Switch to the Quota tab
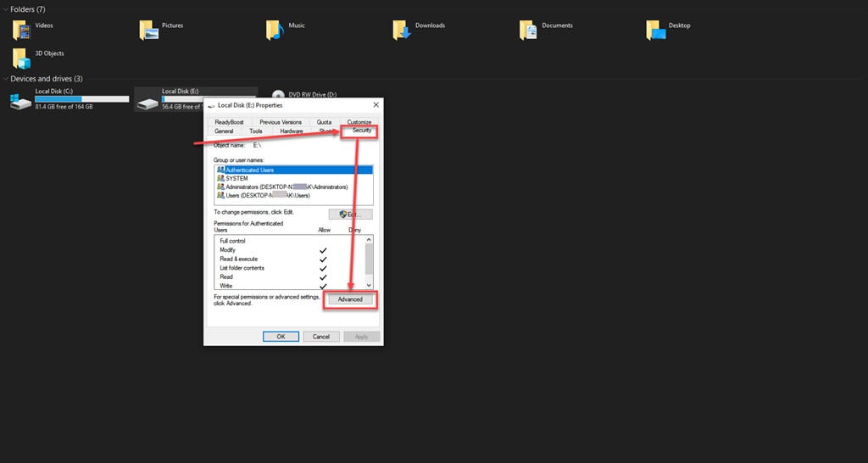 [x=325, y=122]
